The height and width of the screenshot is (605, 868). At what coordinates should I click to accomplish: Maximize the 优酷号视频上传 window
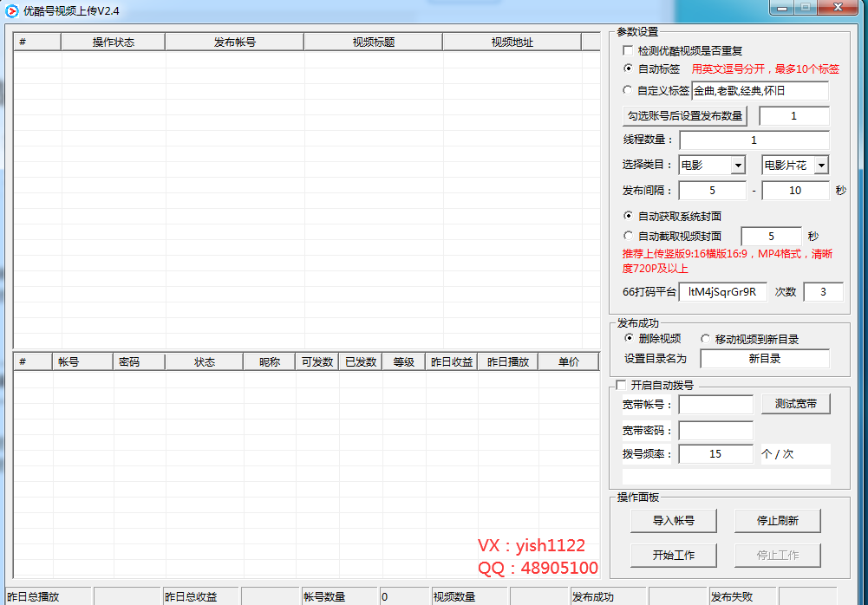click(x=806, y=8)
